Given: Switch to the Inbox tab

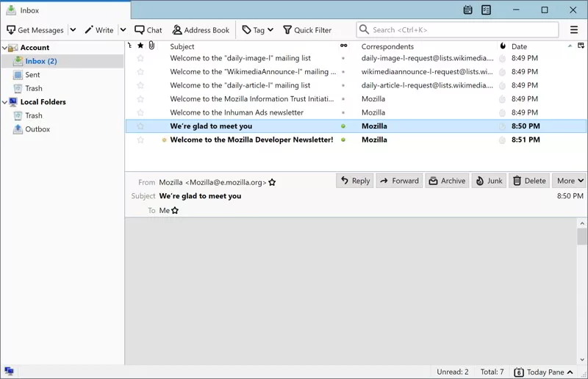Looking at the screenshot, I should [x=65, y=10].
